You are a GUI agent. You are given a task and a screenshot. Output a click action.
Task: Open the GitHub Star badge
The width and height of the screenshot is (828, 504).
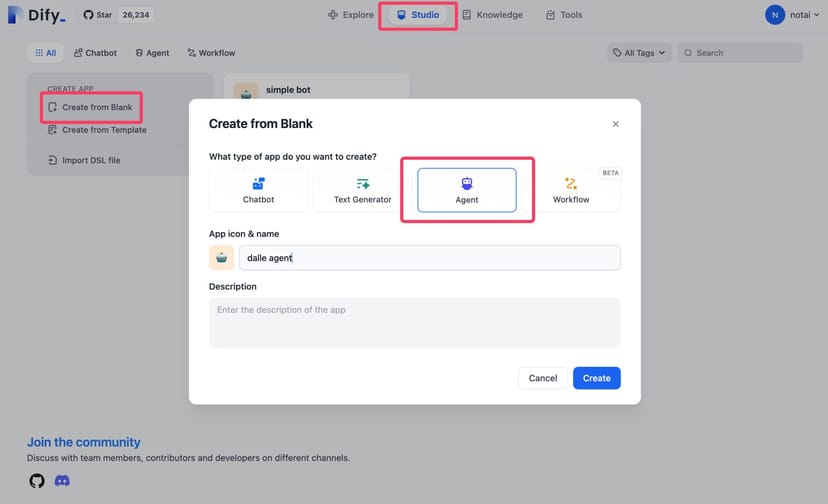(x=117, y=15)
